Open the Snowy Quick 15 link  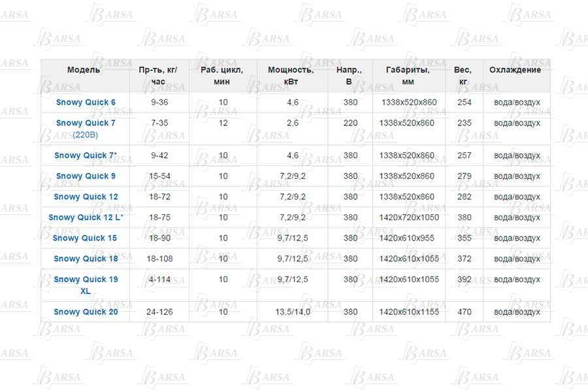(x=86, y=238)
